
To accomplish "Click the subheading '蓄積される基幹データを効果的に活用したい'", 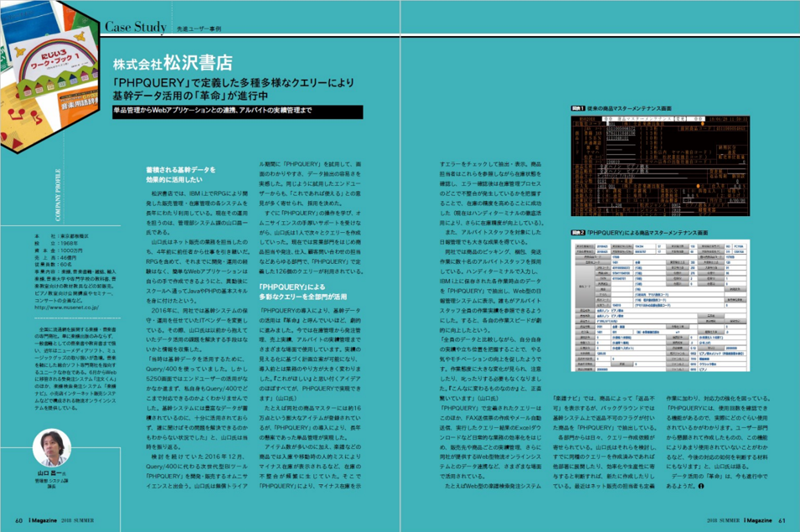I will click(181, 174).
